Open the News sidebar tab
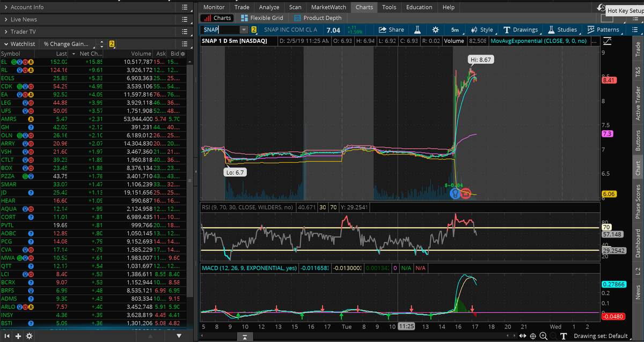The width and height of the screenshot is (644, 342). 638,292
